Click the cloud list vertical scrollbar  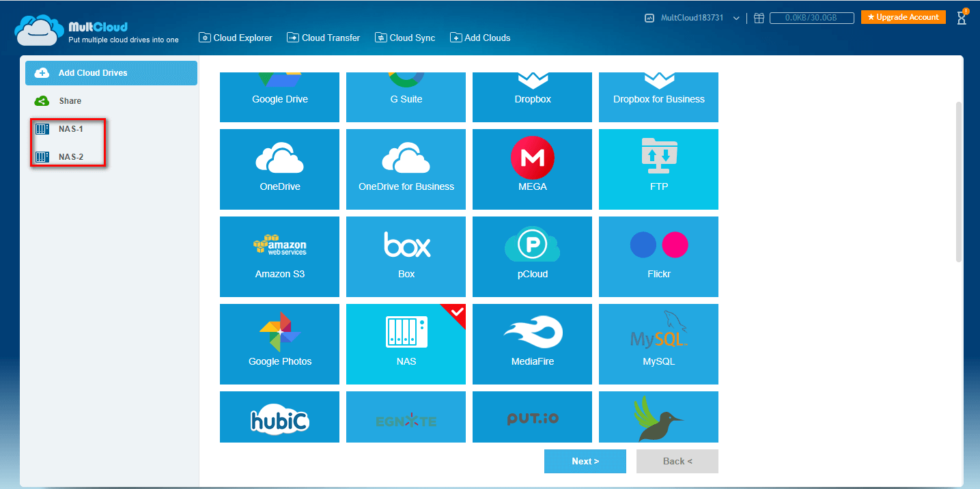959,182
